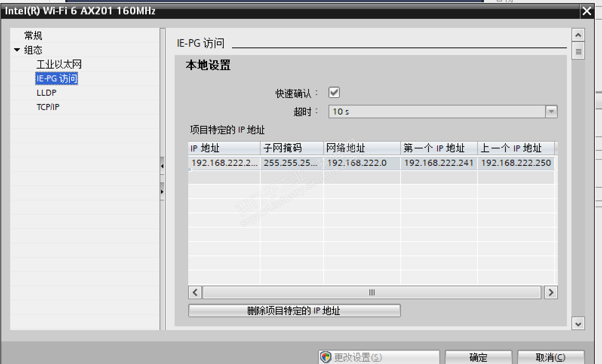Select network address 192.168.222.0 cell
602x364 pixels.
(x=362, y=163)
